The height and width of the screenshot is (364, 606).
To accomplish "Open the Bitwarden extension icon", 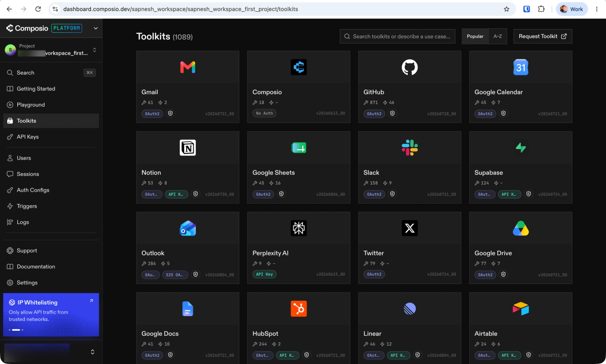I will [526, 9].
